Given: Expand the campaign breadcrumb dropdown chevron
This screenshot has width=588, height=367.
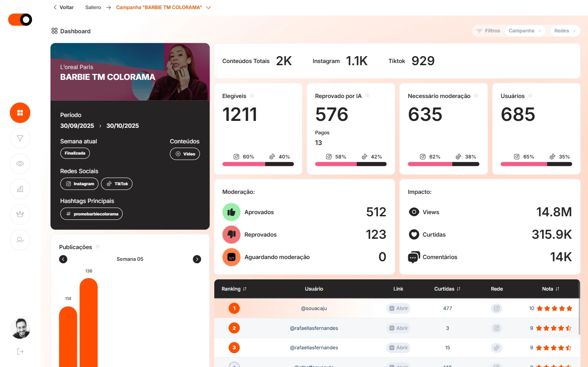Looking at the screenshot, I should point(209,8).
